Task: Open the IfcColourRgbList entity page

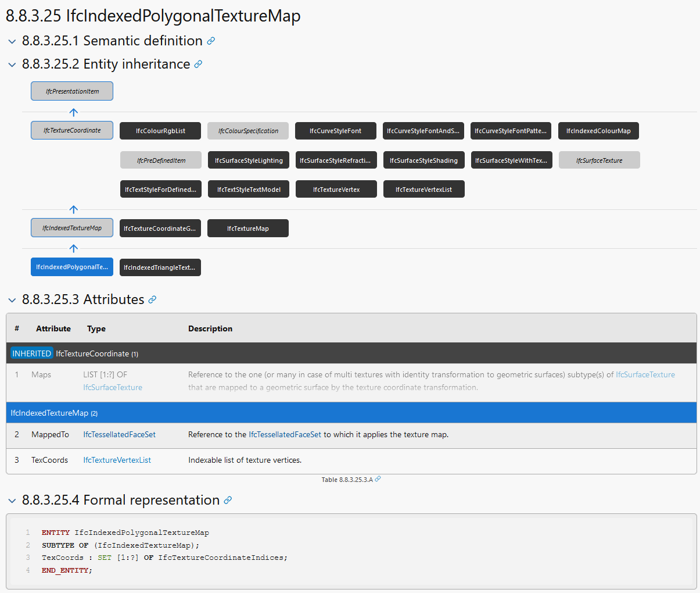Action: click(160, 131)
